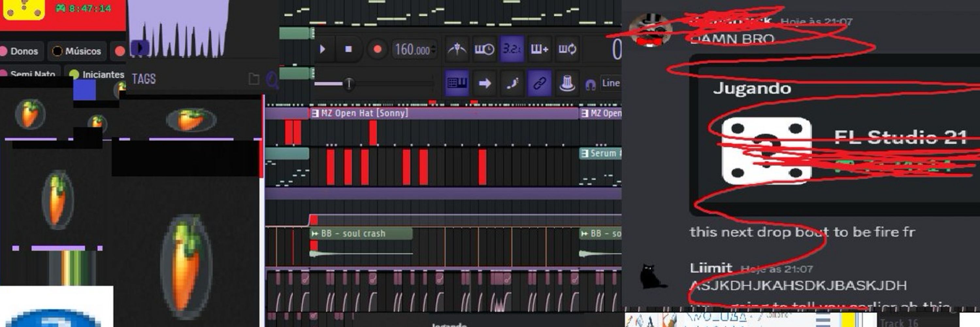Click the small play button on the purple waveform
980x327 pixels.
pyautogui.click(x=139, y=48)
